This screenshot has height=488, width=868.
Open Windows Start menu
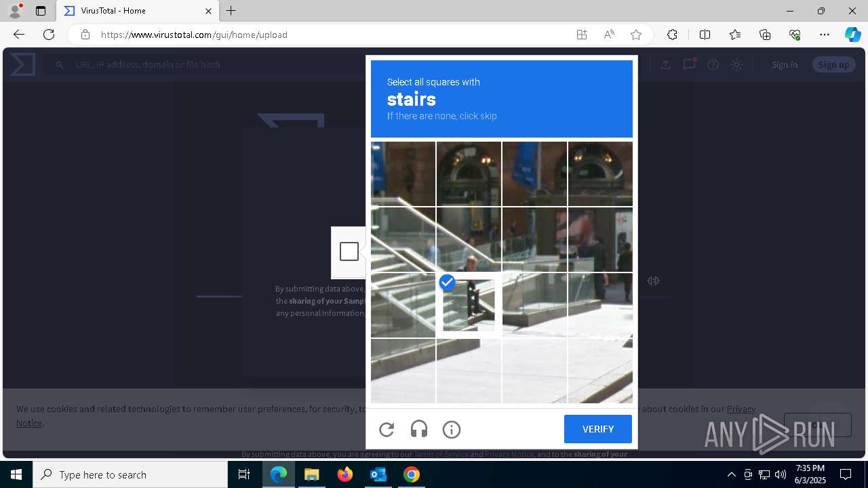tap(16, 474)
